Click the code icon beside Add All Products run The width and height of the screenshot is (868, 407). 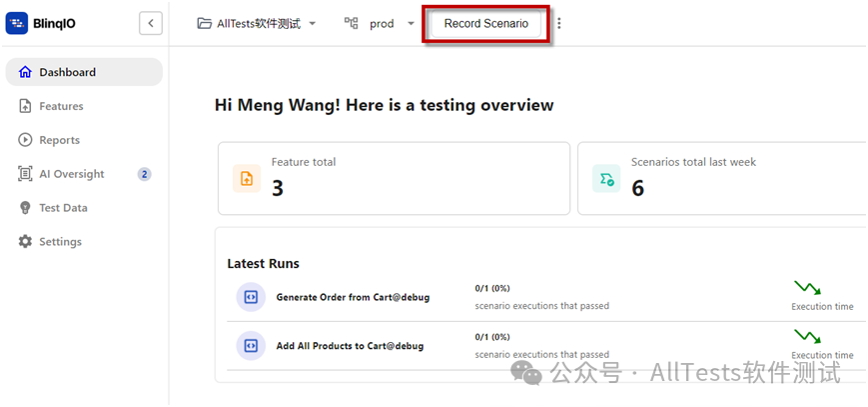pyautogui.click(x=251, y=345)
